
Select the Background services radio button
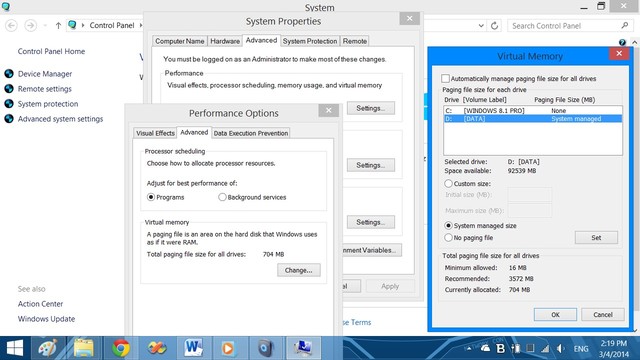click(222, 197)
